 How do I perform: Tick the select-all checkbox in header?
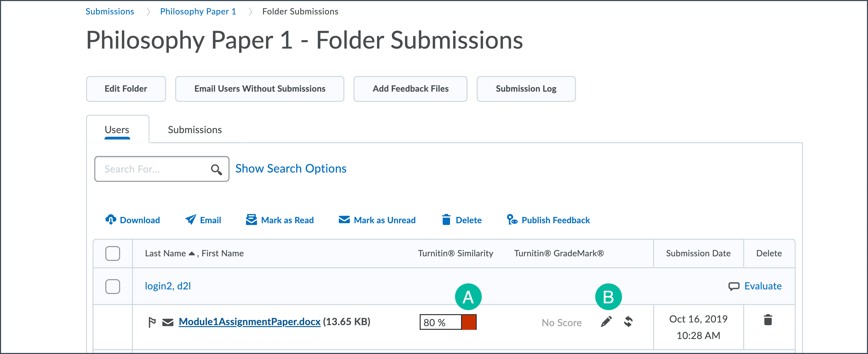click(113, 253)
